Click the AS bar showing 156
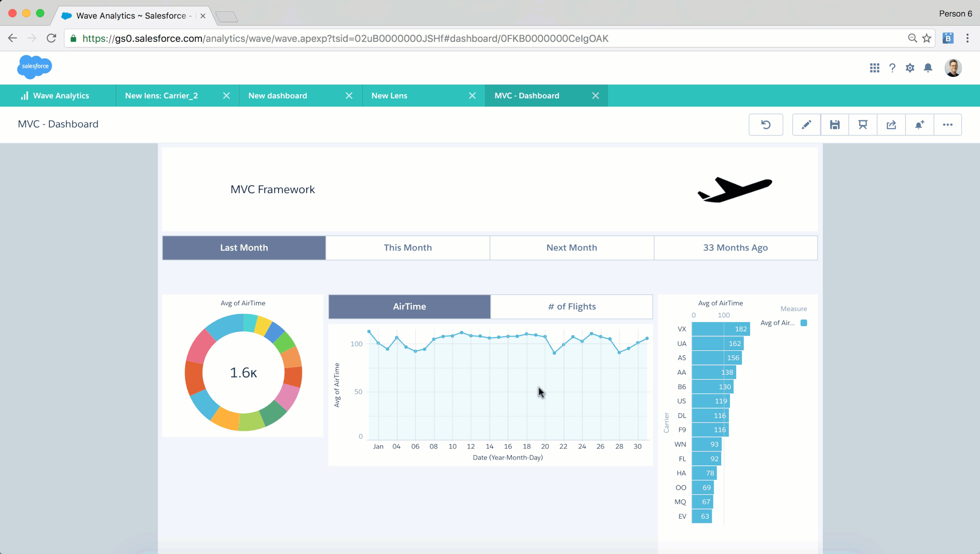Image resolution: width=980 pixels, height=554 pixels. pyautogui.click(x=717, y=358)
